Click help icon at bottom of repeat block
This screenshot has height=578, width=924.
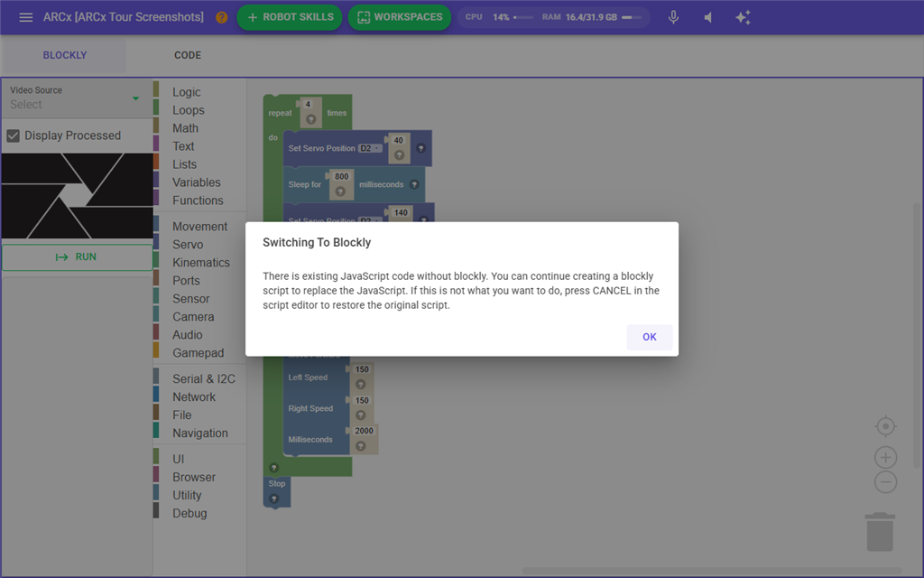[274, 468]
